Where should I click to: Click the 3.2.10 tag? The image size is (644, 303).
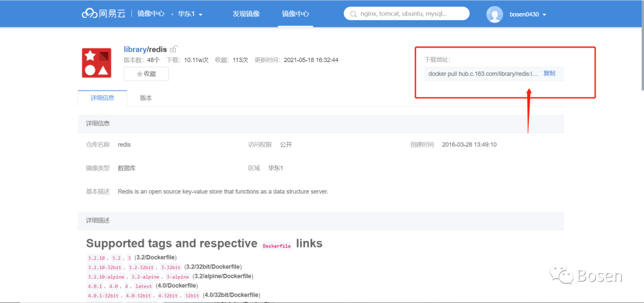coord(96,258)
